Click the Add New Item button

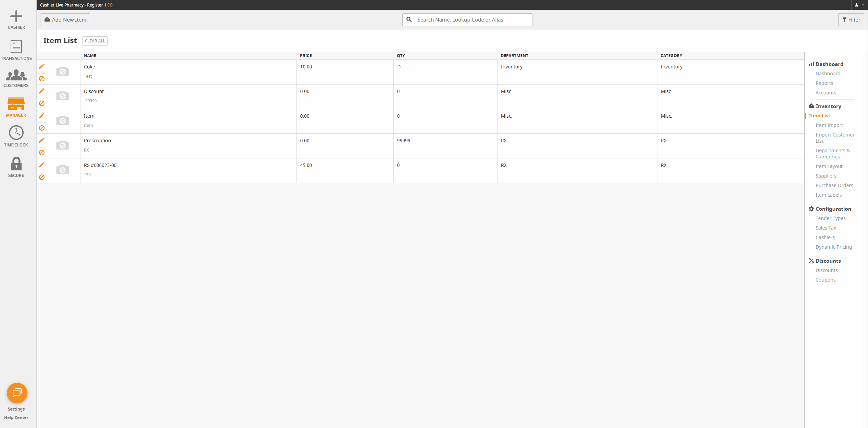tap(65, 20)
